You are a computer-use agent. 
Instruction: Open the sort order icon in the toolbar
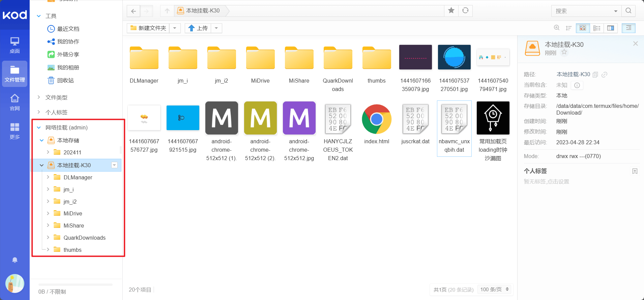(x=569, y=28)
